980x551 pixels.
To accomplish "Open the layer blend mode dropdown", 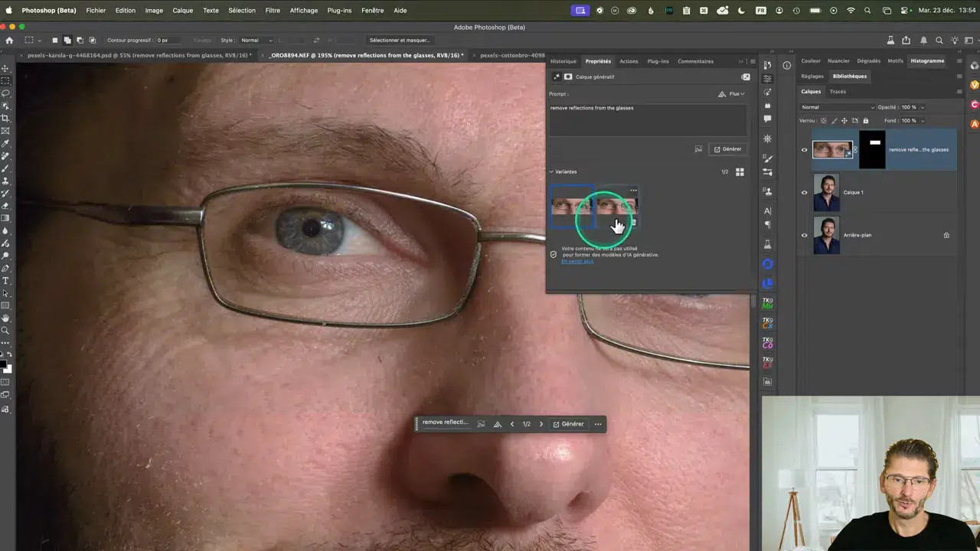I will [838, 107].
